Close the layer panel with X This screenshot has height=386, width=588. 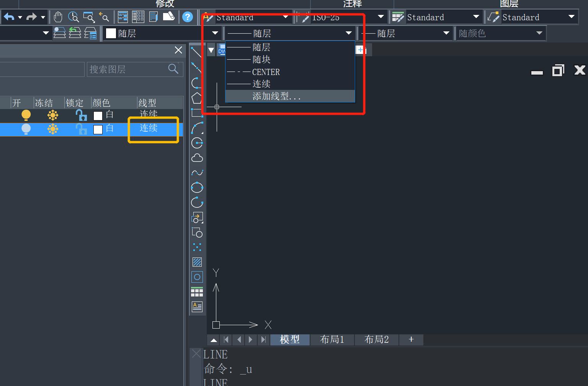178,50
